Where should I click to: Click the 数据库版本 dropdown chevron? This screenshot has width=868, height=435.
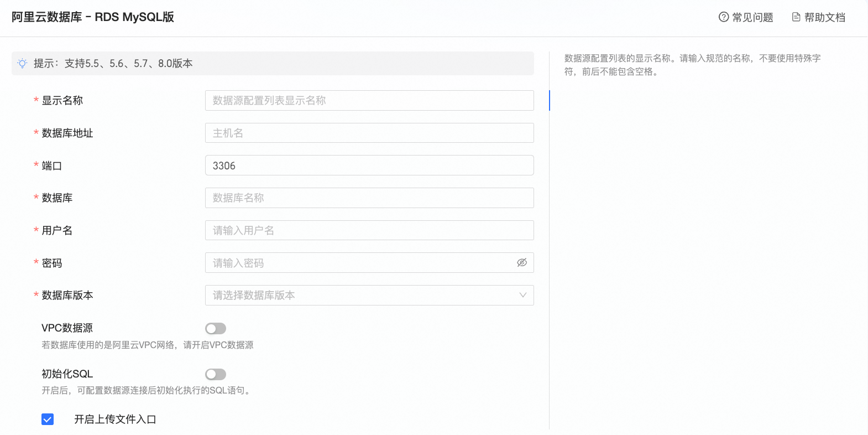pyautogui.click(x=523, y=296)
